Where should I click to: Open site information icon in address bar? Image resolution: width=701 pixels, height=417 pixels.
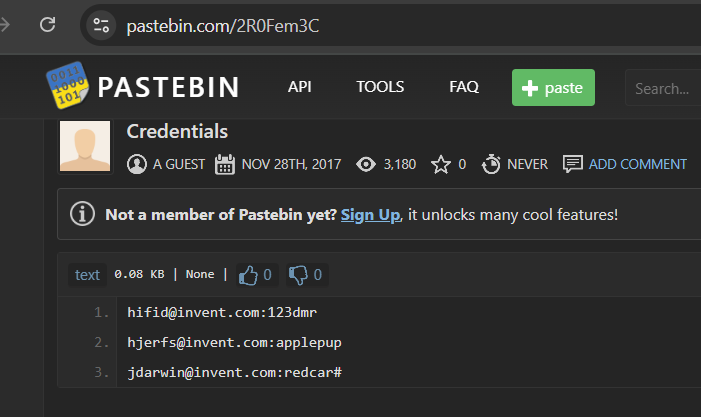pos(101,25)
